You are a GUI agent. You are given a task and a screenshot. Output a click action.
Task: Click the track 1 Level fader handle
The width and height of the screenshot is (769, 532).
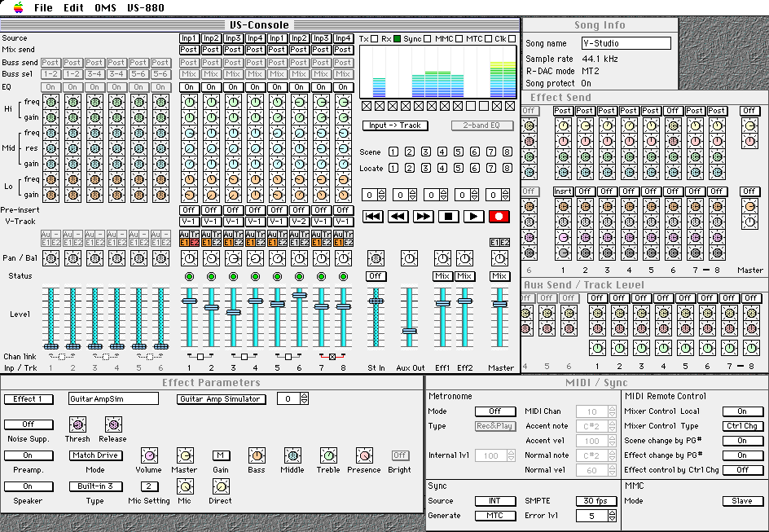click(x=189, y=301)
